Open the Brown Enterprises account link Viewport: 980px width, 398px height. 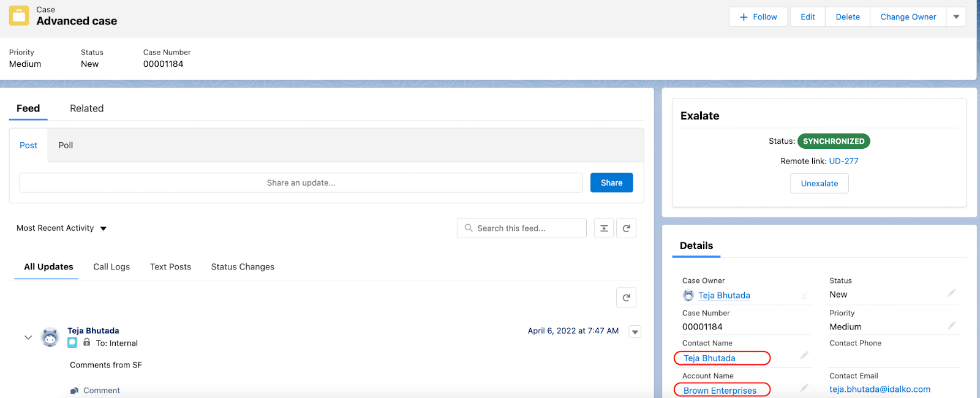click(x=720, y=391)
